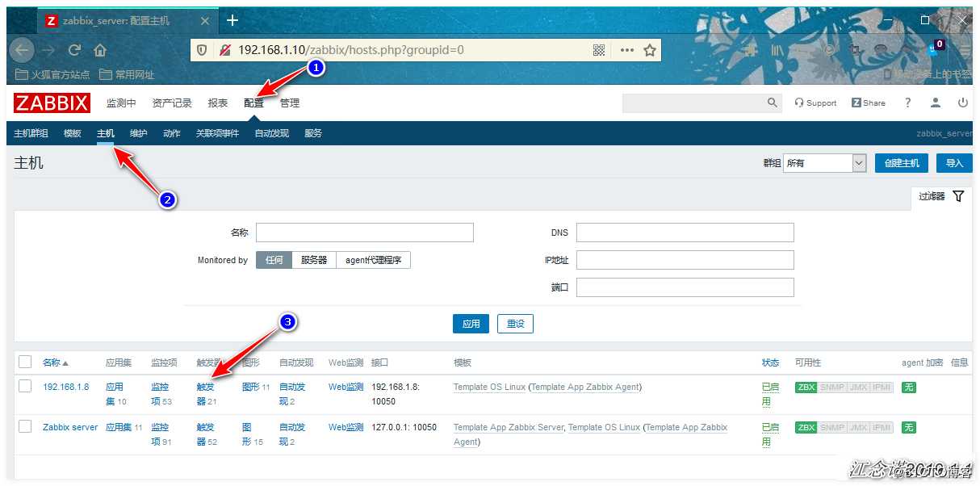
Task: Click the 应用 filter button
Action: [471, 324]
